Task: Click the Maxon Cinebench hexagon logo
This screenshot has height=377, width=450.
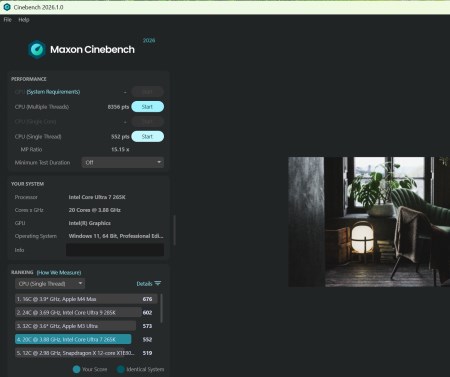Action: [x=37, y=49]
